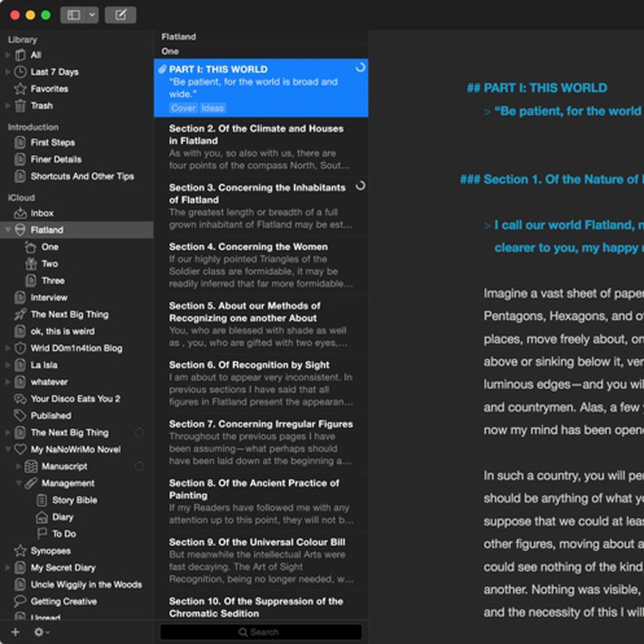
Task: Expand the La Isla disclosure triangle
Action: (8, 365)
